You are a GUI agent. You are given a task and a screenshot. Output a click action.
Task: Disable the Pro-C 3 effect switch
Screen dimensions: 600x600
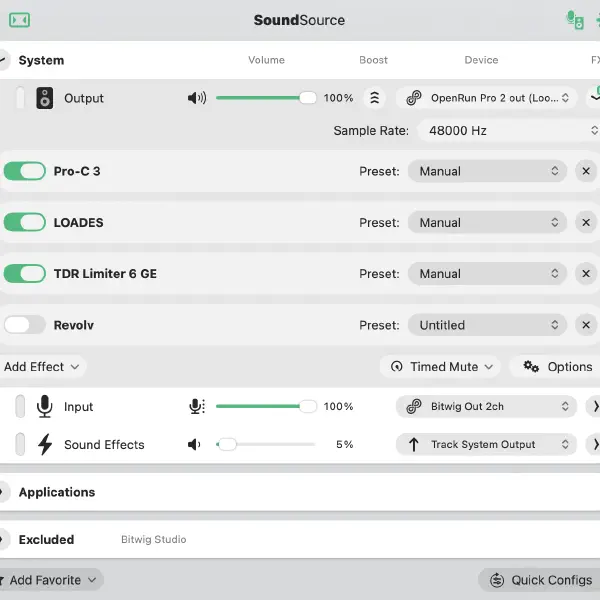25,171
